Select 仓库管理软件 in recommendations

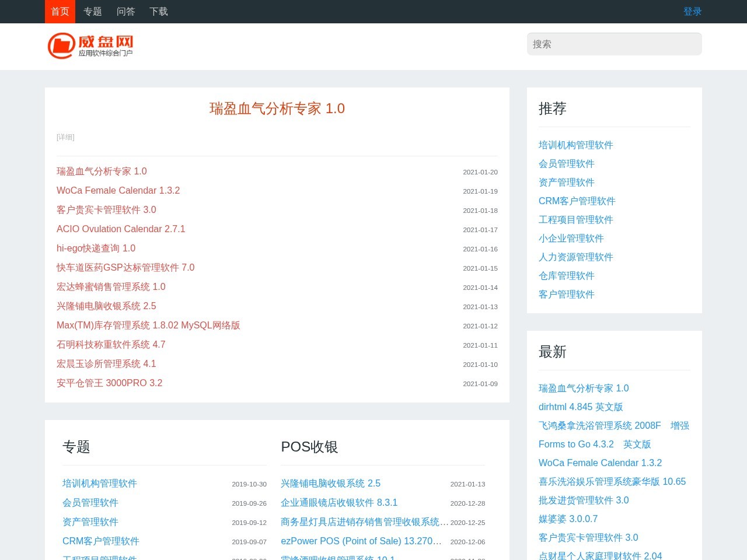tap(566, 276)
